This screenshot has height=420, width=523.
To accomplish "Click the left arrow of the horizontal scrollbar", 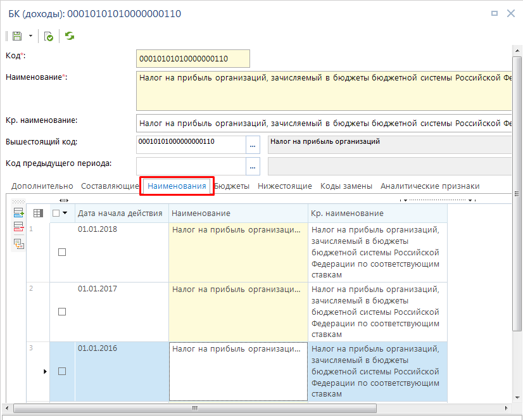I will pyautogui.click(x=7, y=408).
